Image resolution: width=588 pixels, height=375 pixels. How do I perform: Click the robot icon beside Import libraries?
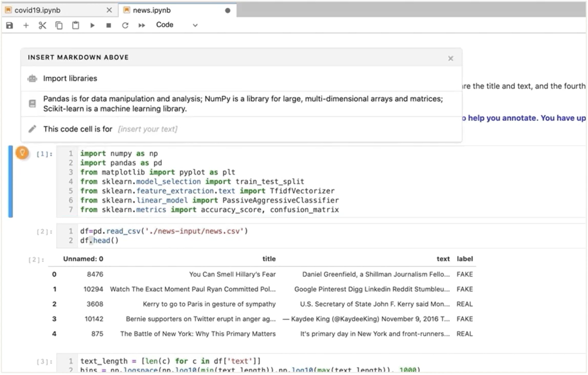point(32,79)
